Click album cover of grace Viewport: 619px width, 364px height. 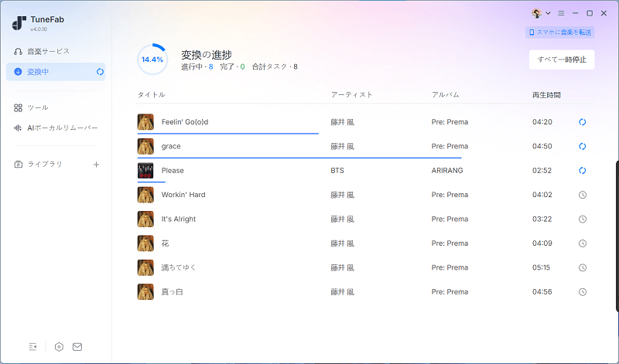[145, 146]
